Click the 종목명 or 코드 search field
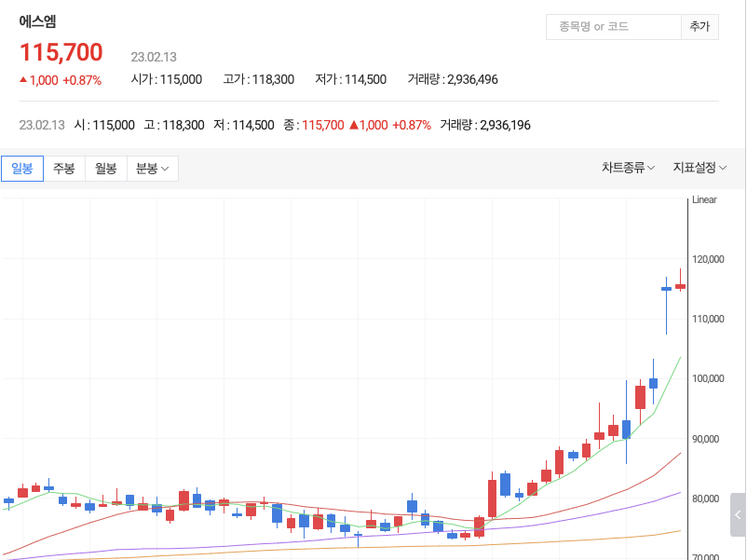747x560 pixels. [x=614, y=27]
